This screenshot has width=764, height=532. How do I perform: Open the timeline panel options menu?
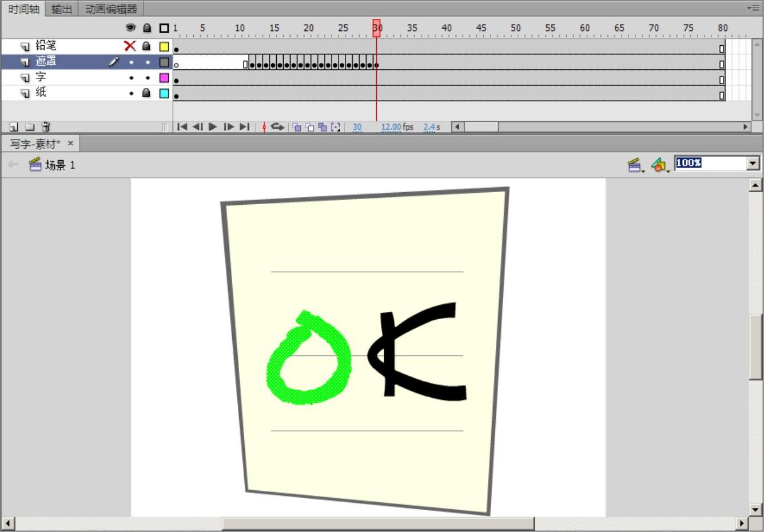753,8
